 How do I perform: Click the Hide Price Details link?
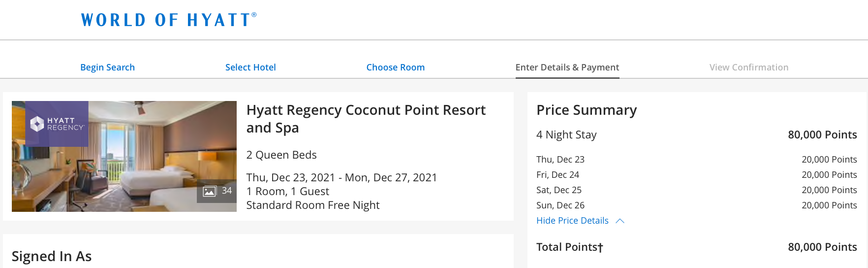[572, 221]
